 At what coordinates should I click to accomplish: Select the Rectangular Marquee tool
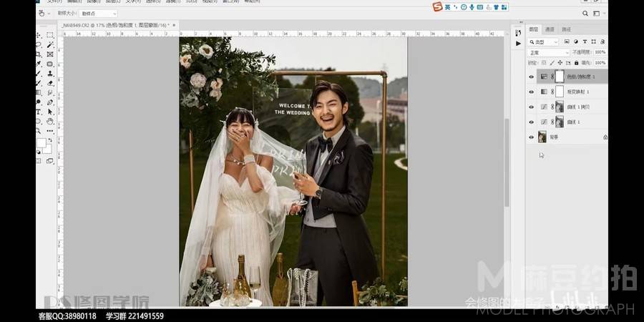[x=50, y=35]
